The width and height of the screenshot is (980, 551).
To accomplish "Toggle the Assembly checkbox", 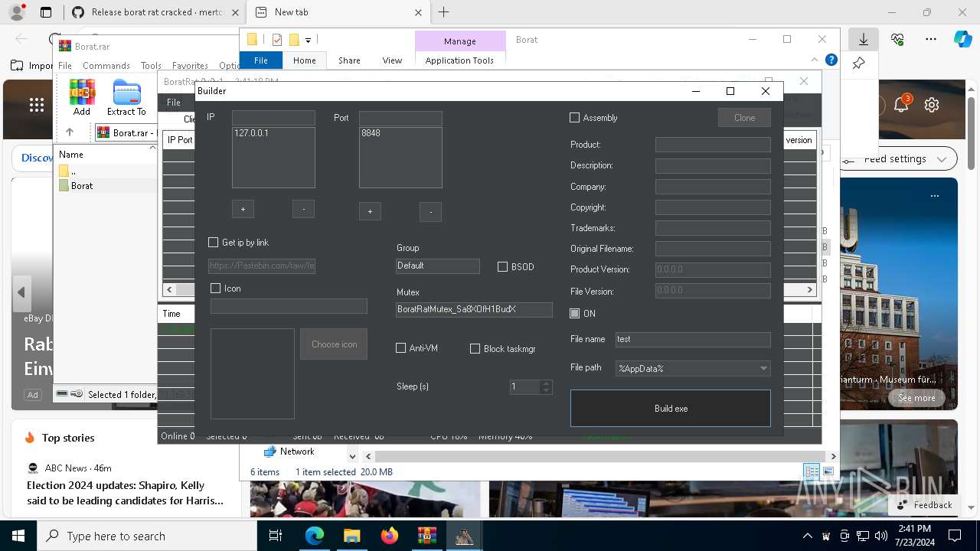I will (x=575, y=118).
